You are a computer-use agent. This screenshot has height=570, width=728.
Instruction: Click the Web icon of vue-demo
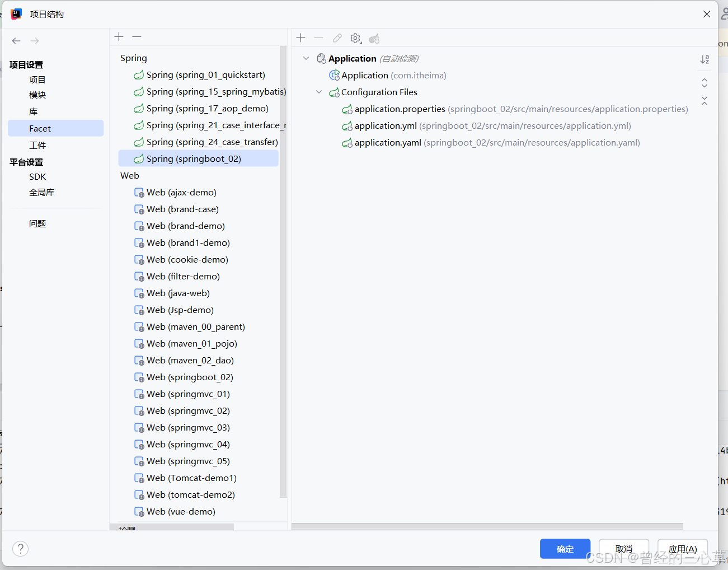point(139,512)
